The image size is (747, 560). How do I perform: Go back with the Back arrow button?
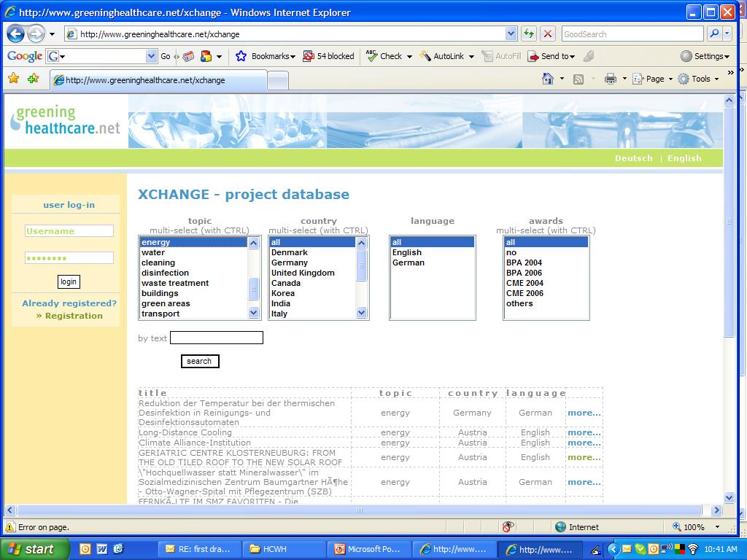(16, 34)
